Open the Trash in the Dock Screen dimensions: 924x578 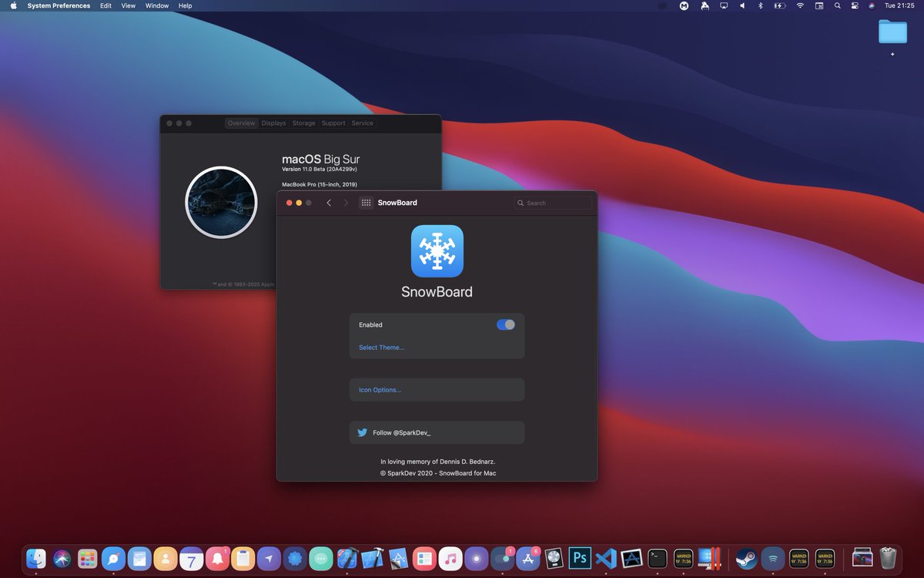(888, 558)
